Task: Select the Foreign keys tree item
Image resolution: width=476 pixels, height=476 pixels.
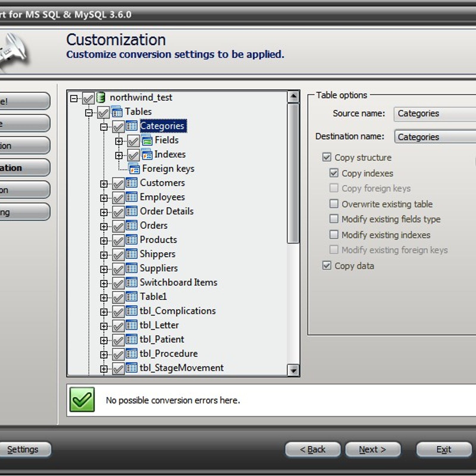Action: (168, 169)
